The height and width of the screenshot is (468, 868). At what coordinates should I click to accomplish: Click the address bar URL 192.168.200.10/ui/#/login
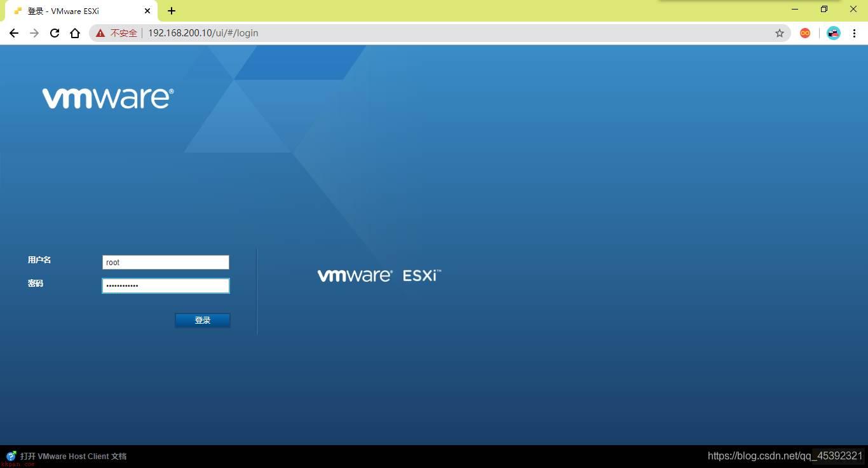pyautogui.click(x=203, y=33)
